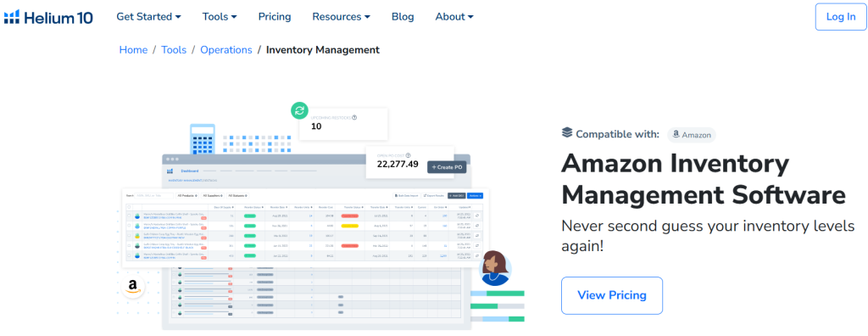Go to Operations breadcrumb link

point(225,50)
